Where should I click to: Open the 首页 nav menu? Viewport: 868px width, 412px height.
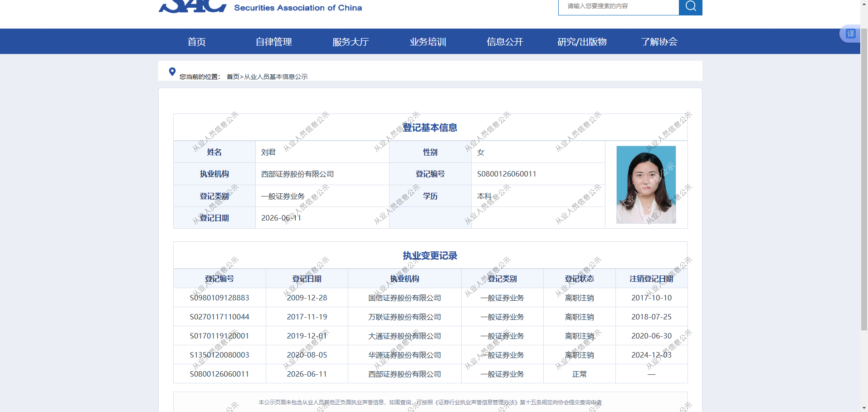tap(197, 42)
